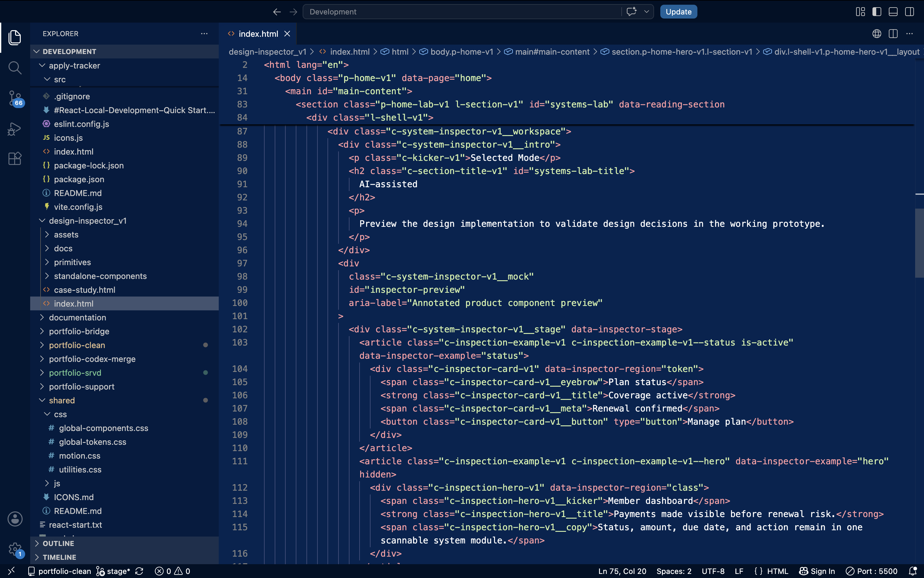This screenshot has width=924, height=578.
Task: Open react-start.txt file
Action: (125, 525)
